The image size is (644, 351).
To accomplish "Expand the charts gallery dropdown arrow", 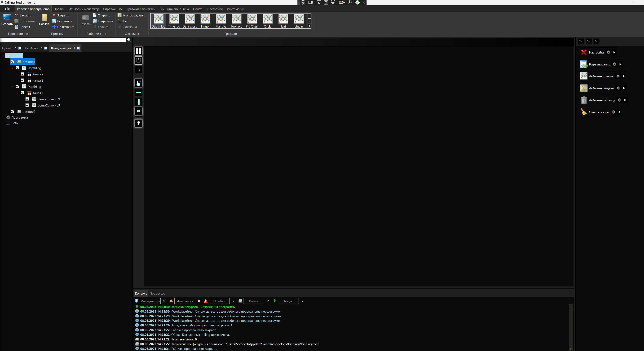I will click(309, 26).
